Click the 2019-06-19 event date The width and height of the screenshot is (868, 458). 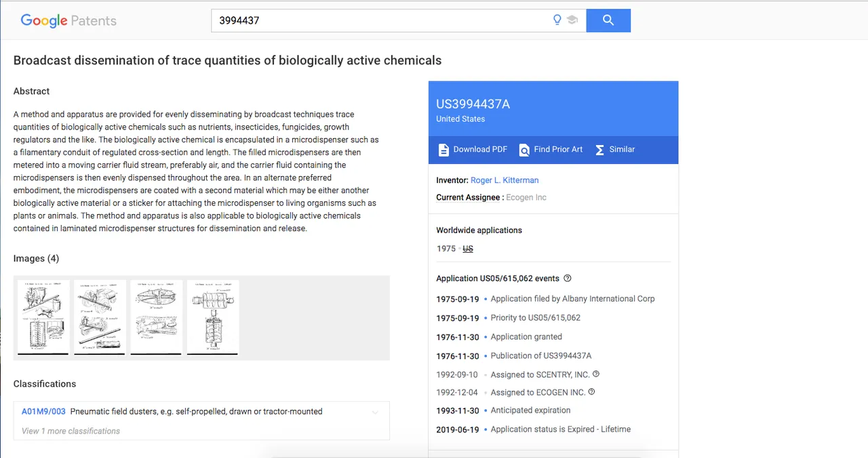458,430
